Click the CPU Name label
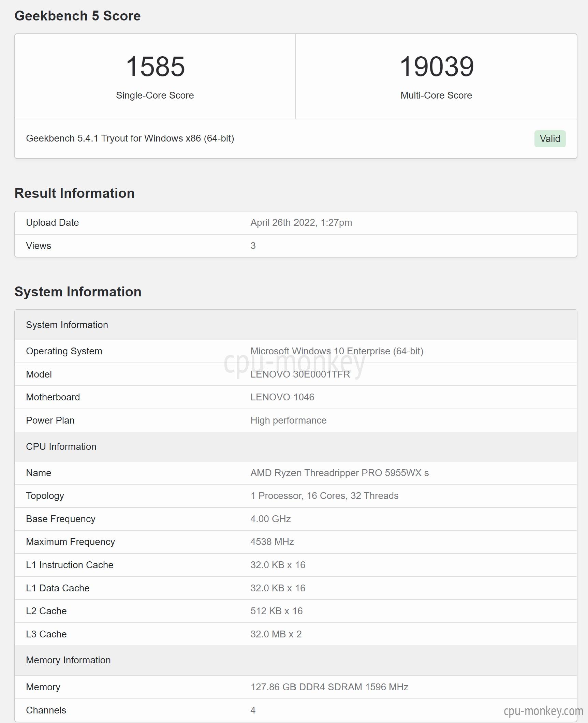This screenshot has width=588, height=723. (x=39, y=473)
